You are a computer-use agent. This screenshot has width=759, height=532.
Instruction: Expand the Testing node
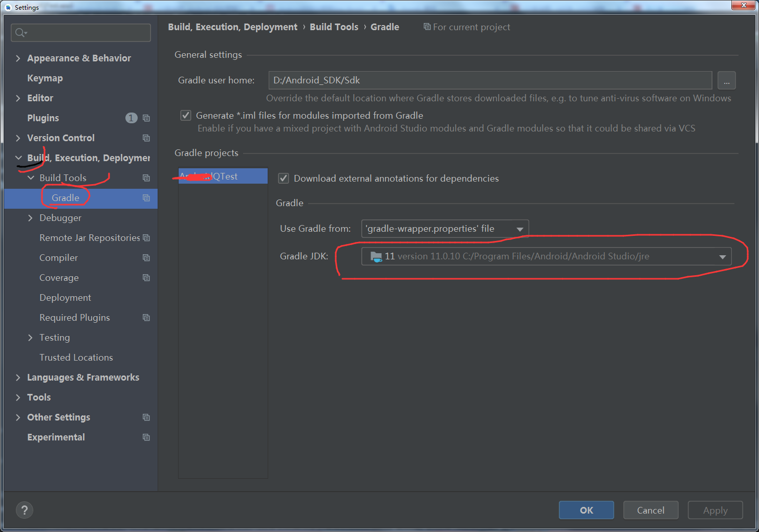[x=30, y=338]
